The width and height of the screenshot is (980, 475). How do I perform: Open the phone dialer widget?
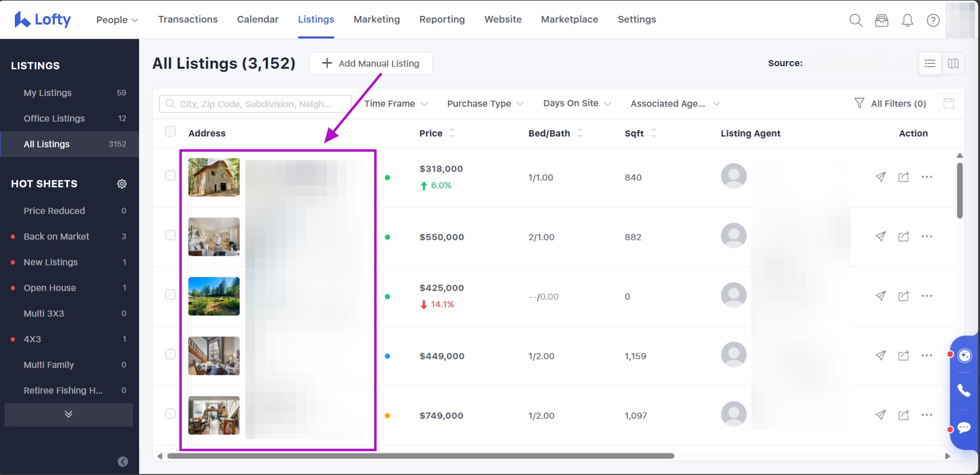pyautogui.click(x=964, y=391)
